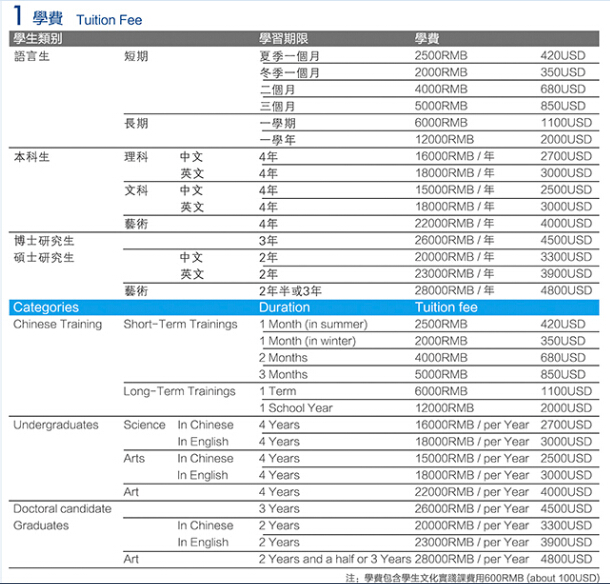Click the "23000RMB / 年" fee cell
The width and height of the screenshot is (610, 584).
pyautogui.click(x=454, y=274)
